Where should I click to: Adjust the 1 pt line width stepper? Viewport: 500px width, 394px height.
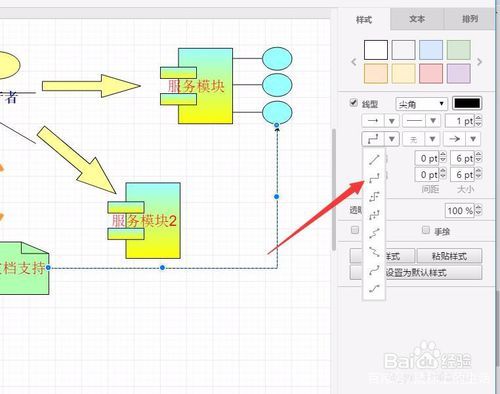click(x=478, y=121)
